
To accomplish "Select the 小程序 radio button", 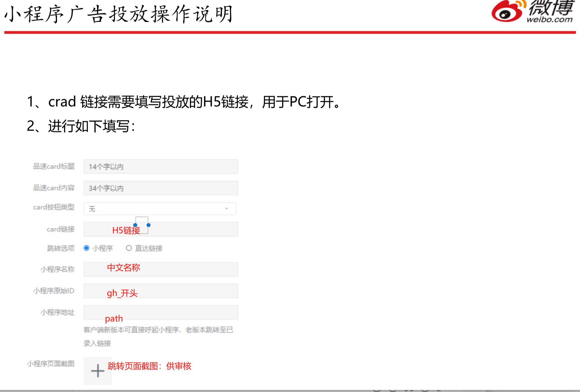I will coord(87,248).
